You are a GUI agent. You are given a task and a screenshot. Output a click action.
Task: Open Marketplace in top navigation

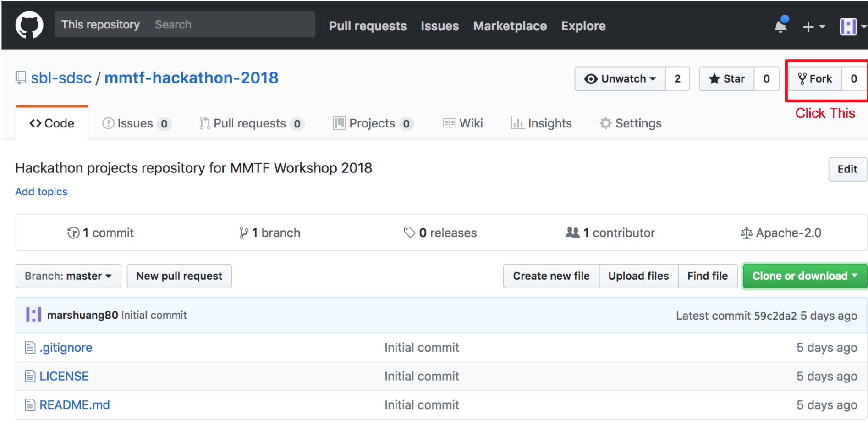click(x=510, y=26)
